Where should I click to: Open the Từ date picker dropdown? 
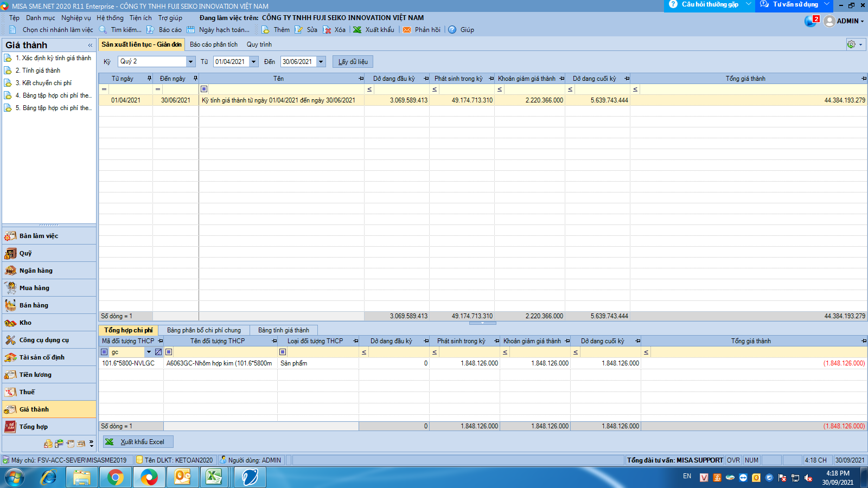click(x=253, y=62)
